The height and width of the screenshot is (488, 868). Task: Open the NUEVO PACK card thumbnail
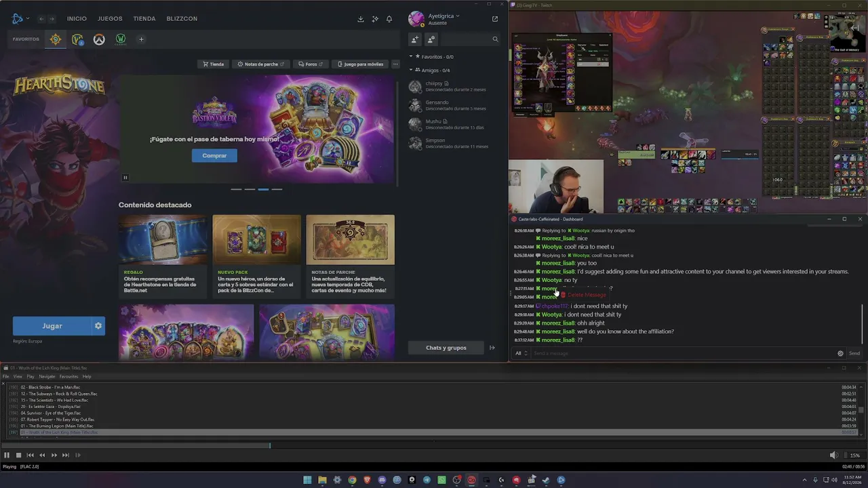(x=256, y=240)
